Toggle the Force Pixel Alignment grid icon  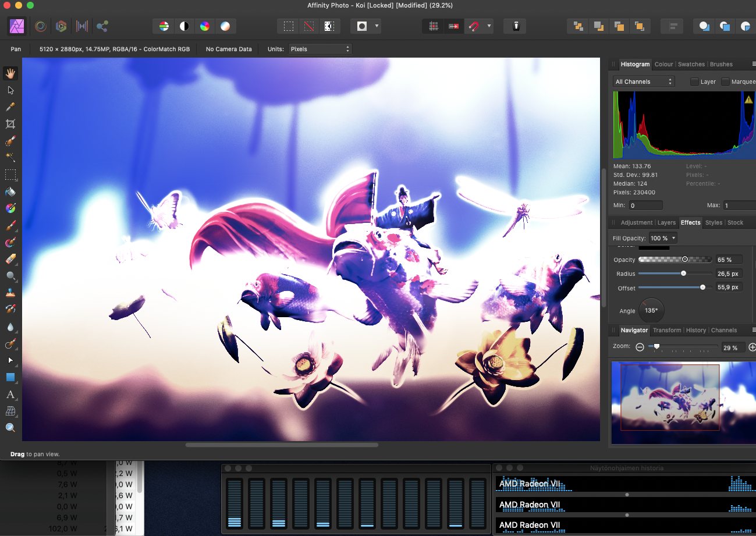[433, 26]
